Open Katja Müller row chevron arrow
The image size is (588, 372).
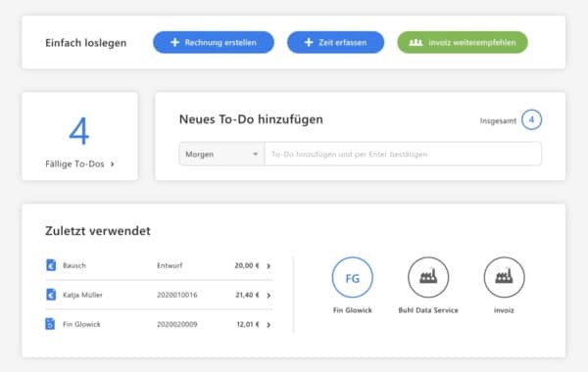coord(269,296)
